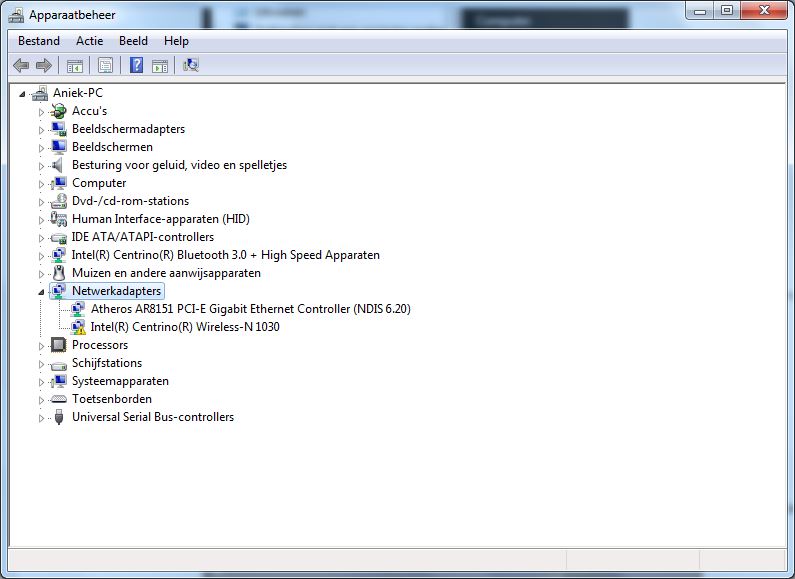
Task: Click the mouse icon for Muizen
Action: pyautogui.click(x=59, y=273)
